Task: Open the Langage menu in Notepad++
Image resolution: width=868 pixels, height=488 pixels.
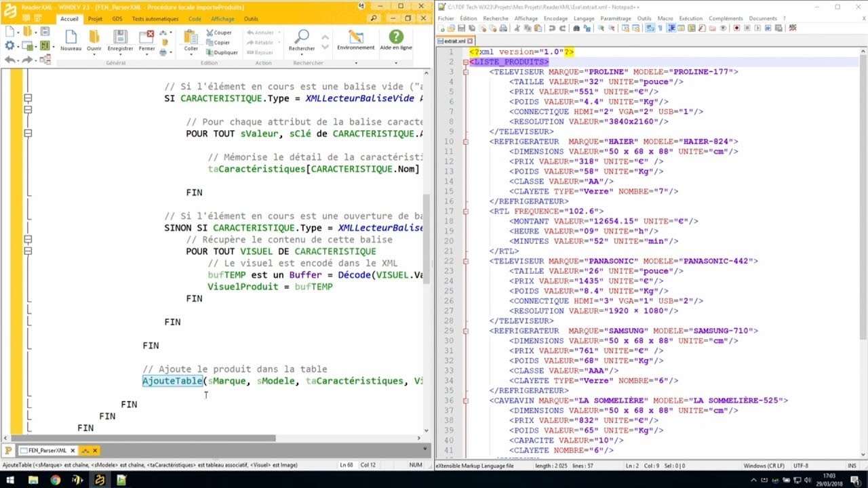Action: pyautogui.click(x=584, y=18)
